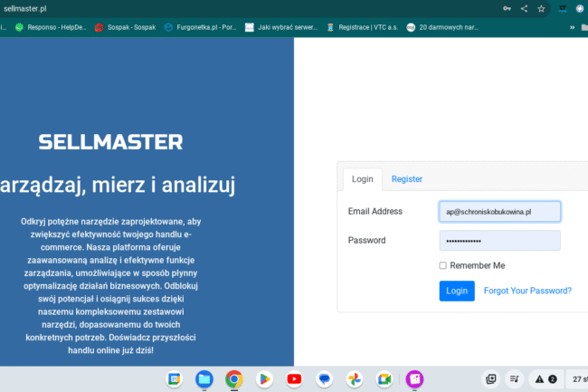Viewport: 588px width, 392px height.
Task: Open the holding space tote icon
Action: (x=491, y=379)
